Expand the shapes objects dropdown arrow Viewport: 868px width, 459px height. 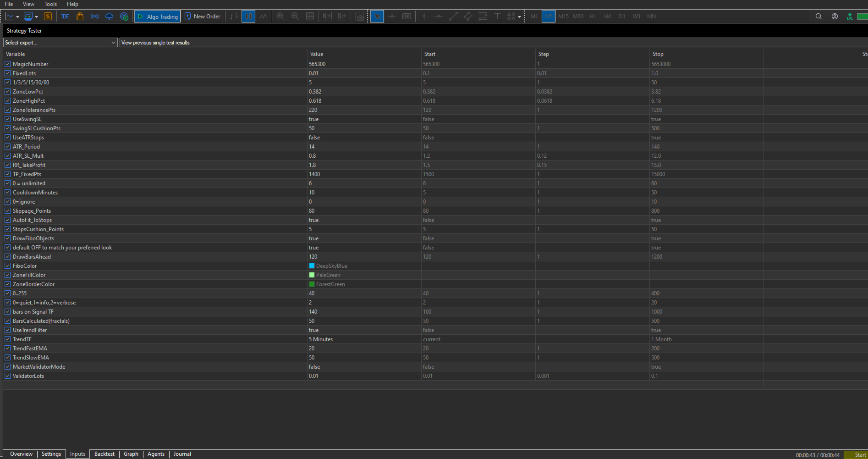pos(519,17)
